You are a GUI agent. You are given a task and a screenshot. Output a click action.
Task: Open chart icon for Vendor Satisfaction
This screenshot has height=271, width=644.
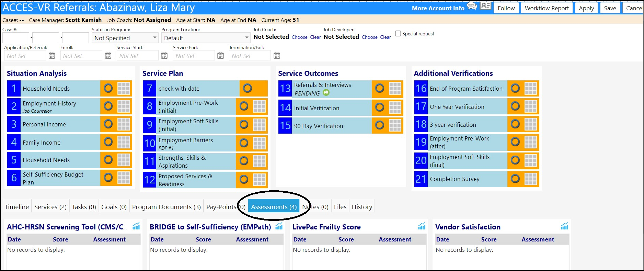[565, 226]
